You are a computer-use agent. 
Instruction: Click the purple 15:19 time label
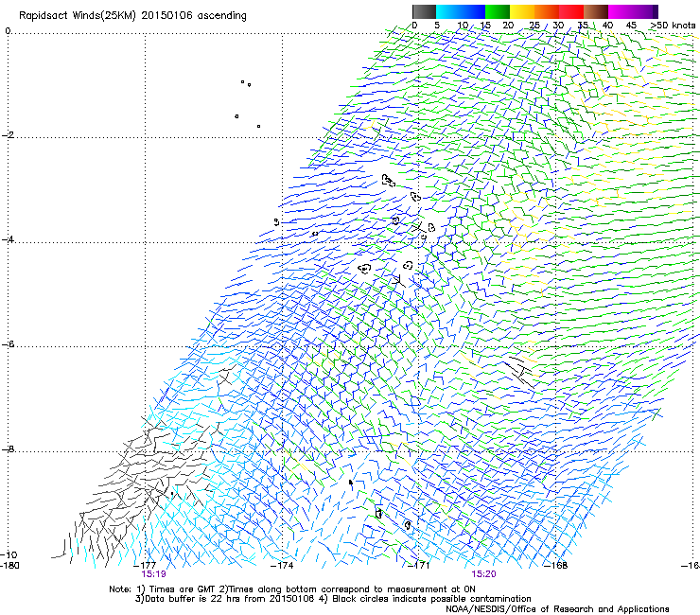click(153, 574)
